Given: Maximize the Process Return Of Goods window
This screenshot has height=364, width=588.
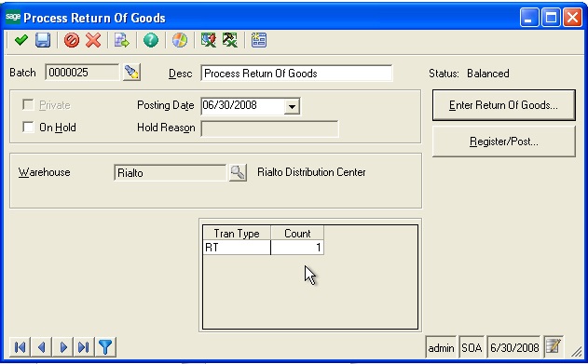Looking at the screenshot, I should coord(551,18).
